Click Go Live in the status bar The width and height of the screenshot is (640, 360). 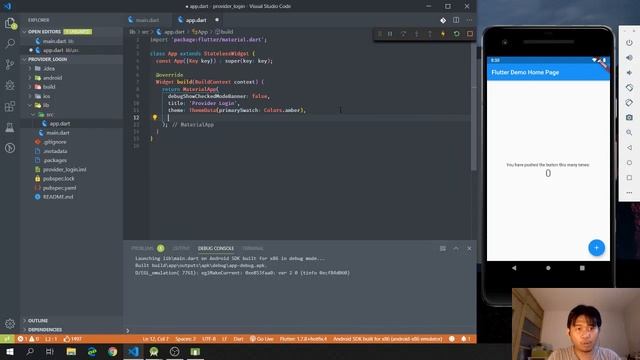coord(262,339)
